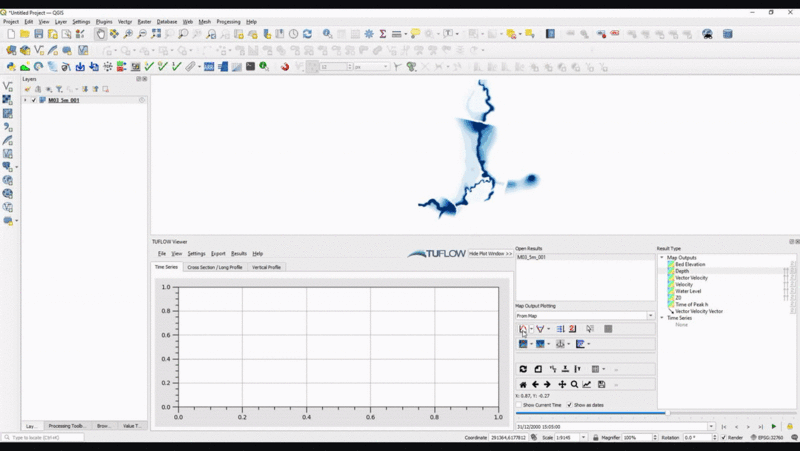Screen dimensions: 800x451
Task: Click the home icon in plot toolbar
Action: click(x=522, y=384)
